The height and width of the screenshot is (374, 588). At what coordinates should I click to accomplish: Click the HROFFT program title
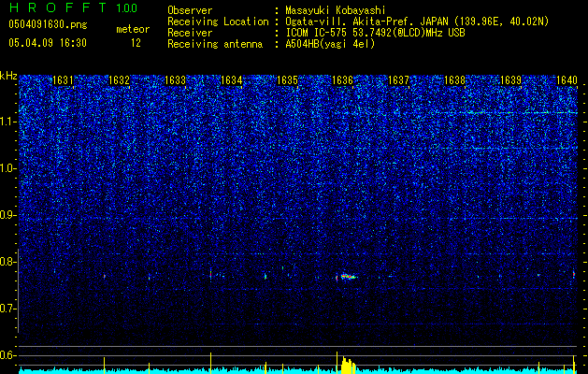coord(58,7)
